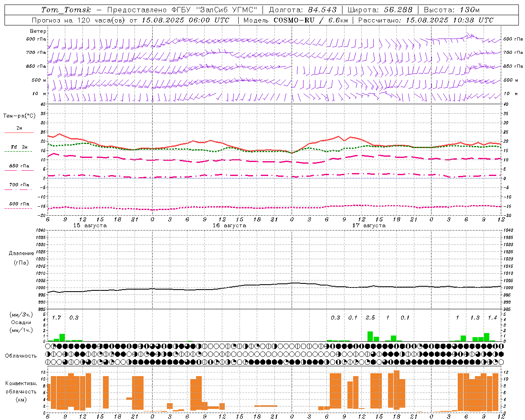The width and height of the screenshot is (525, 420).
Task: Click the Модель COSMO-RU / 6.6км label
Action: pyautogui.click(x=295, y=20)
